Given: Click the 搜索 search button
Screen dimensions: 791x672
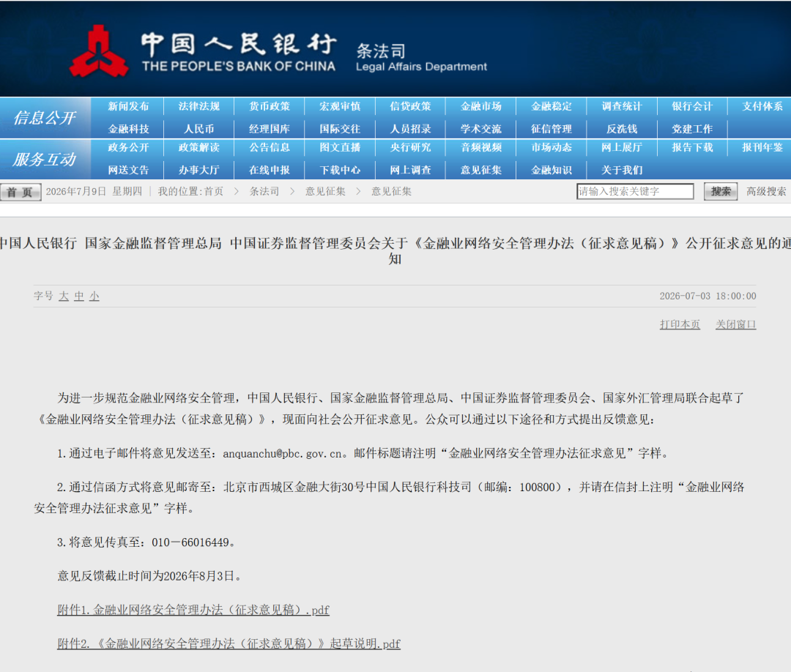Looking at the screenshot, I should click(x=721, y=192).
